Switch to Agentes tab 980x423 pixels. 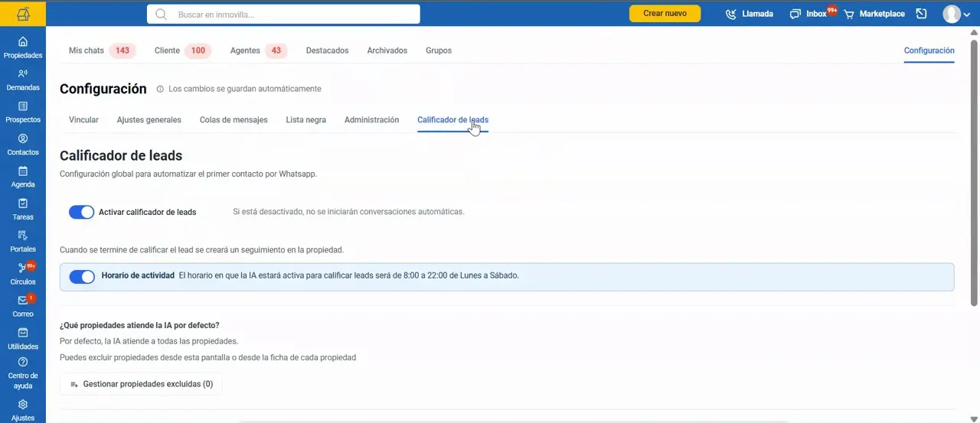pos(245,50)
